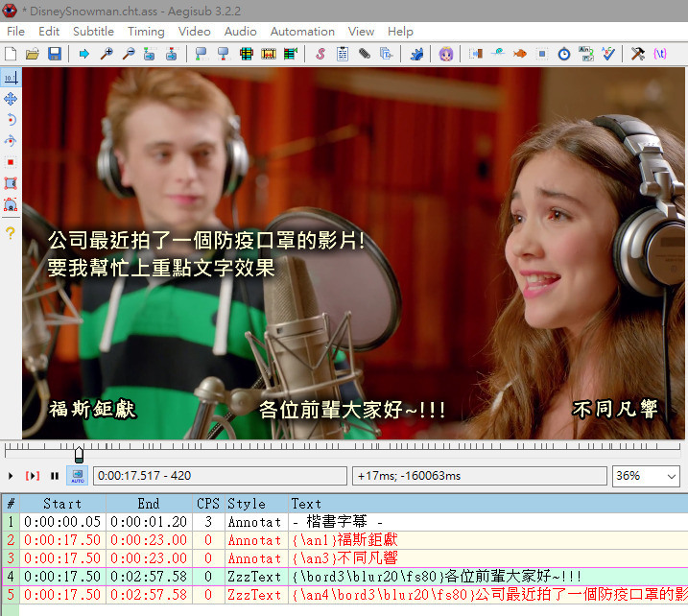Screen dimensions: 688x616
Task: Open the Styling Assistant icon
Action: [498, 54]
